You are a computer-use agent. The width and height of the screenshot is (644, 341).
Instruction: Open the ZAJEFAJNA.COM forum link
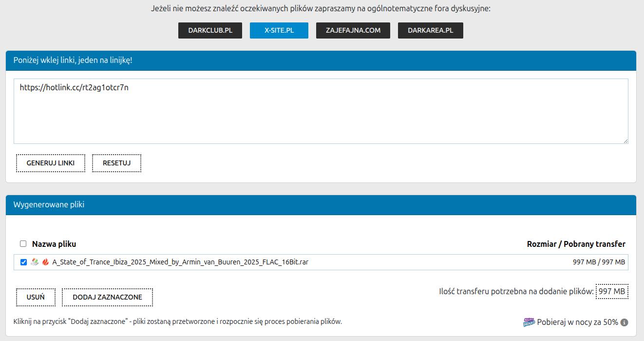pos(353,30)
